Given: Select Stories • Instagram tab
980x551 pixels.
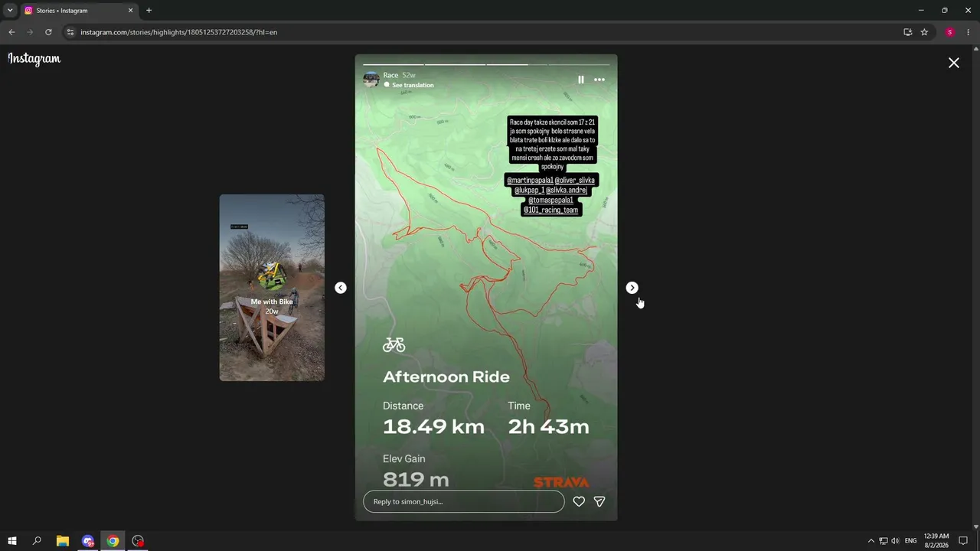Looking at the screenshot, I should (79, 11).
